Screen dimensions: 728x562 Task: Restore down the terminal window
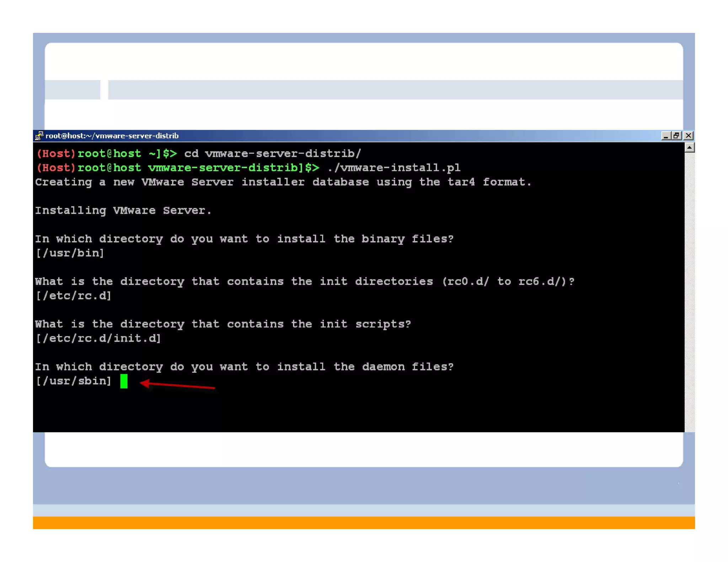tap(676, 136)
